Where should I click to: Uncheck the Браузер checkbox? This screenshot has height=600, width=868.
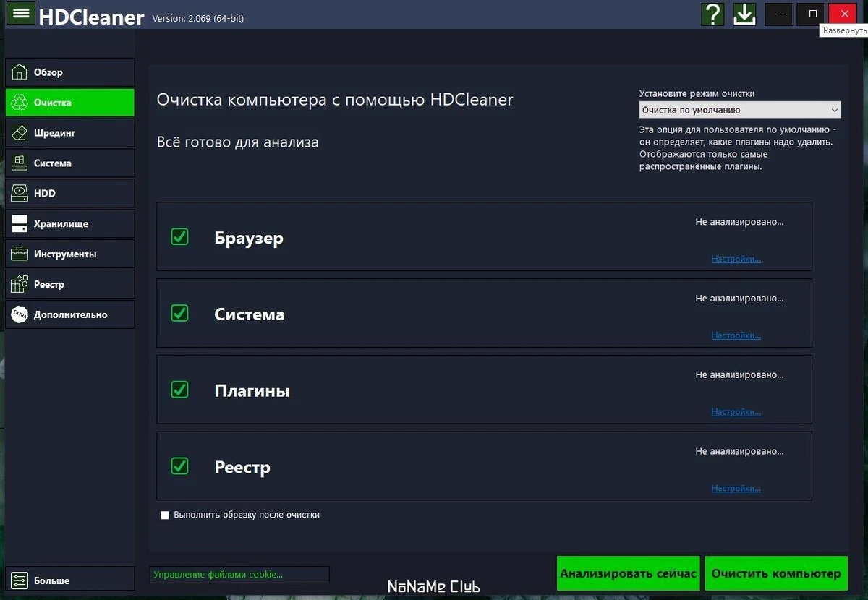point(179,236)
